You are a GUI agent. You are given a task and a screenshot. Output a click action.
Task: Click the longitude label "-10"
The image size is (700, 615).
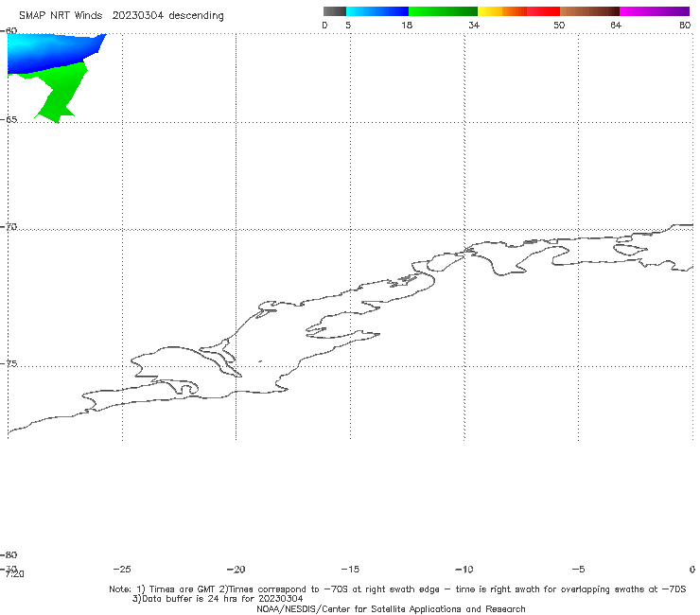tap(464, 569)
